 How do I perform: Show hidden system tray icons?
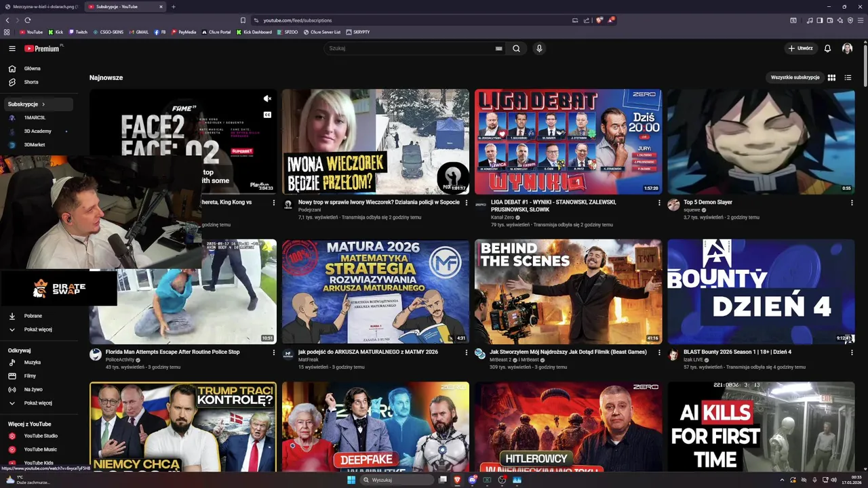783,480
